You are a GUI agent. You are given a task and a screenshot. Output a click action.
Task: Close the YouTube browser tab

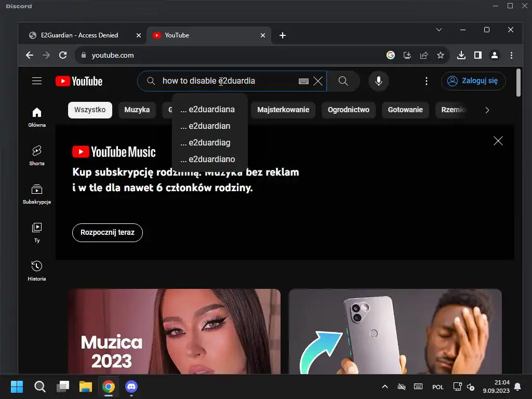coord(262,35)
